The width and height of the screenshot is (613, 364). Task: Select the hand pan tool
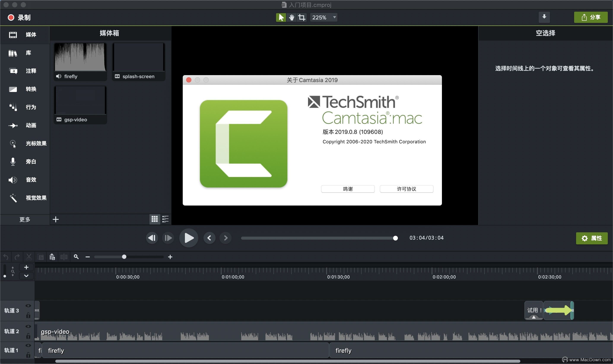(x=292, y=17)
